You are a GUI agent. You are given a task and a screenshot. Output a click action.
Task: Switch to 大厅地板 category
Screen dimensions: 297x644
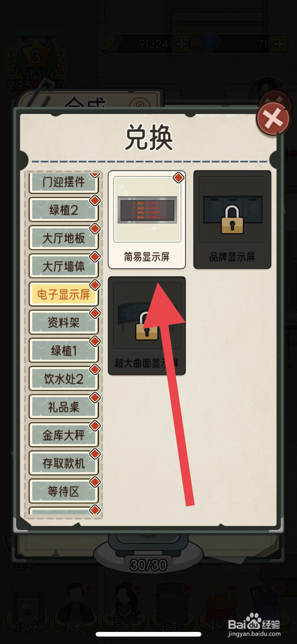[x=64, y=238]
